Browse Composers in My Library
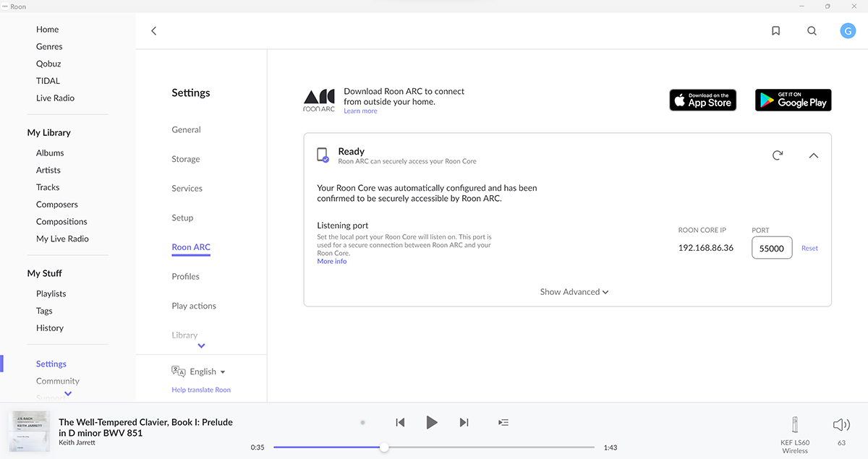This screenshot has height=459, width=868. pyautogui.click(x=57, y=205)
